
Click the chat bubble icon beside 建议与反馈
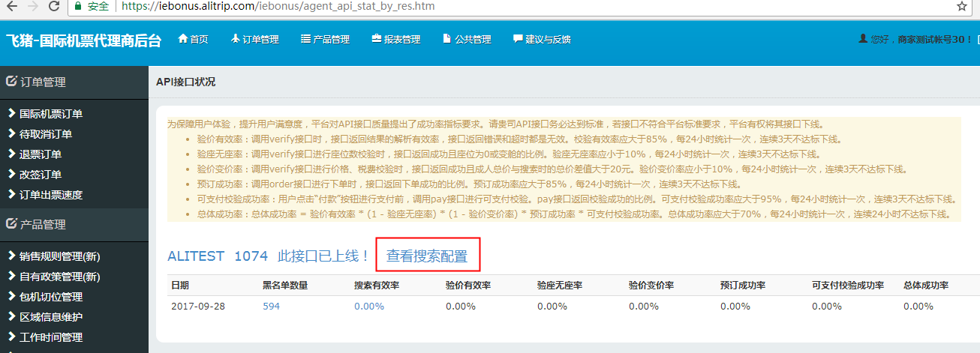[x=518, y=39]
